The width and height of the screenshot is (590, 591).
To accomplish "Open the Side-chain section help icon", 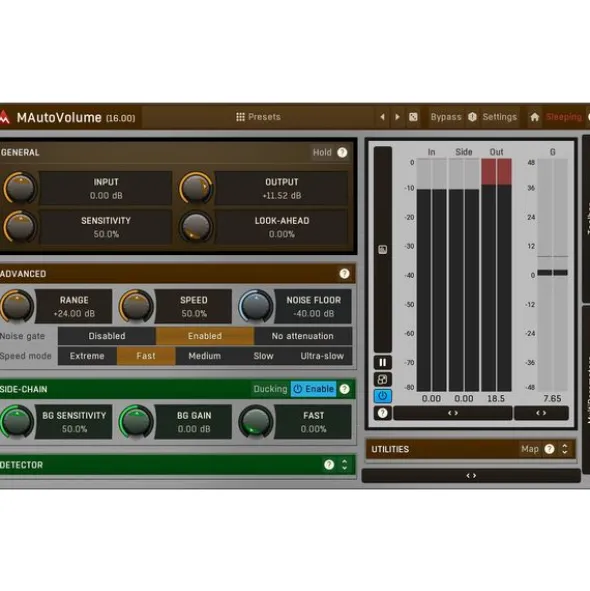I will click(344, 389).
